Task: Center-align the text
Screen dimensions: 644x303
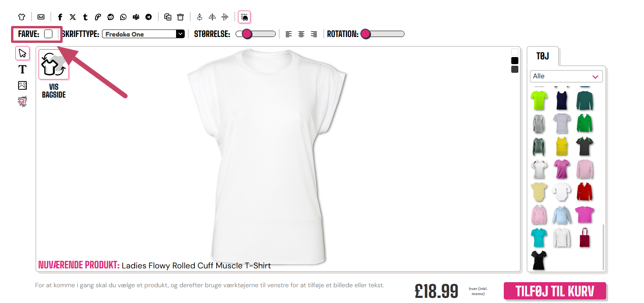Action: pyautogui.click(x=301, y=34)
